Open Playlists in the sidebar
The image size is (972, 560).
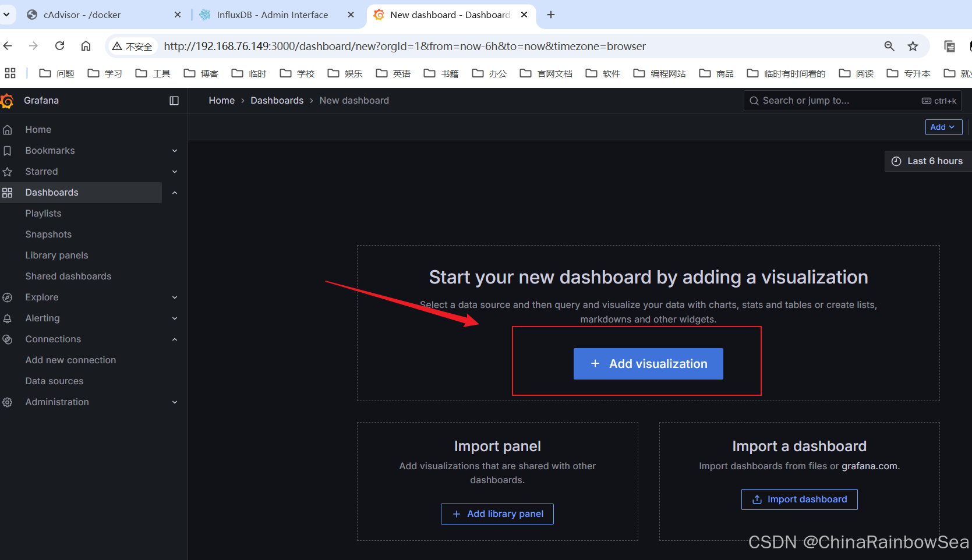(43, 214)
